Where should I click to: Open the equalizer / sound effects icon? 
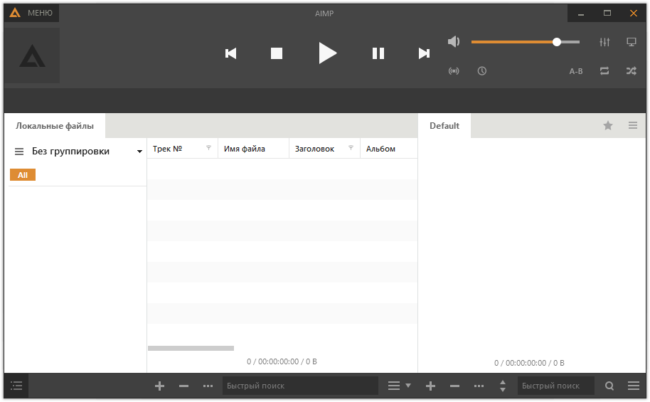[x=604, y=42]
